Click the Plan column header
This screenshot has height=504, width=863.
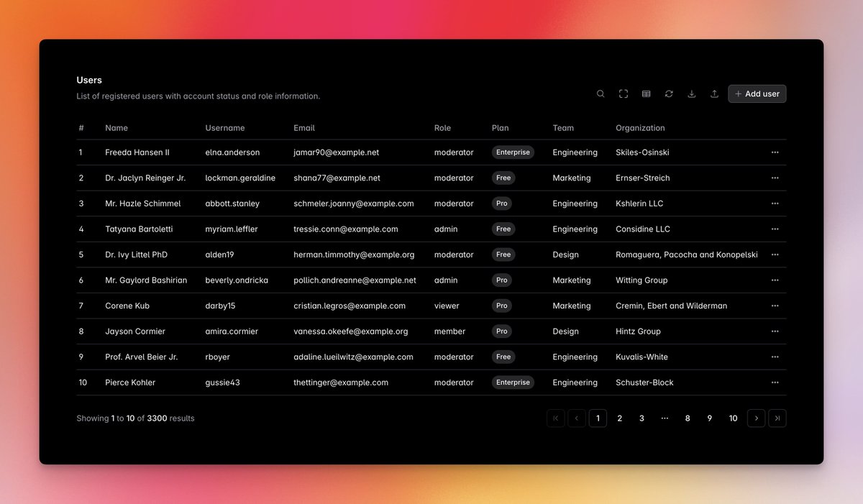(501, 128)
